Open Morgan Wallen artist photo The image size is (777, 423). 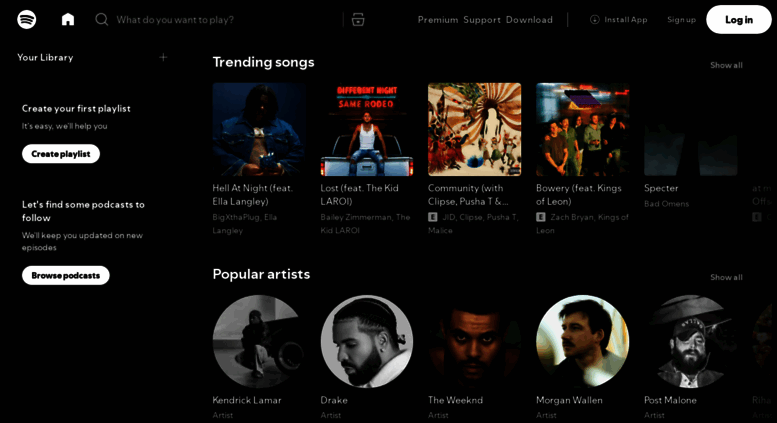click(x=583, y=341)
